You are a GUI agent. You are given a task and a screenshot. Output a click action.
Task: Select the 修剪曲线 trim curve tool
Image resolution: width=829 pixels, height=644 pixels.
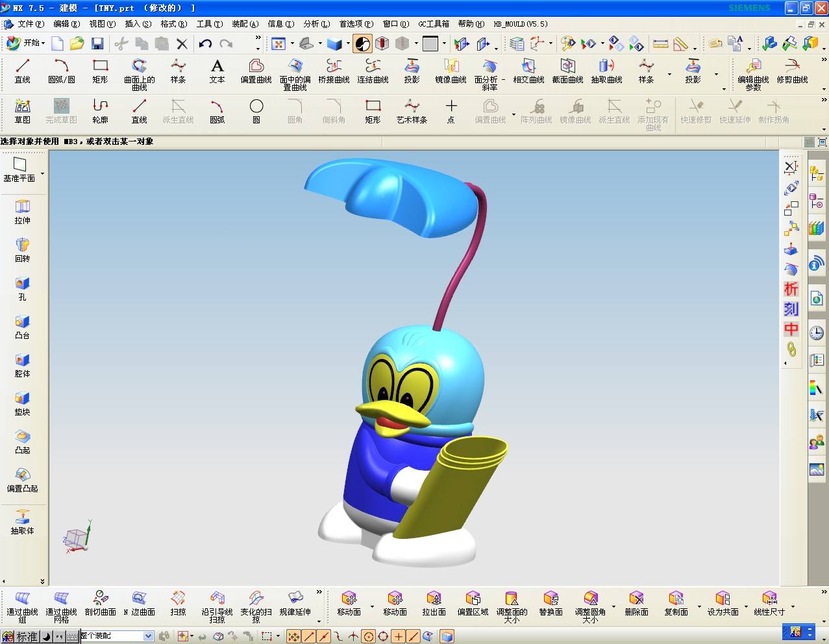click(792, 71)
